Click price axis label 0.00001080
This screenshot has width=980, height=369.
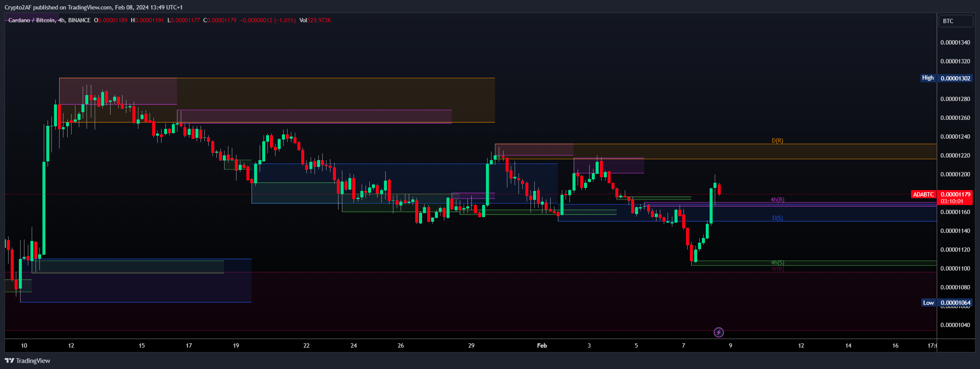954,287
